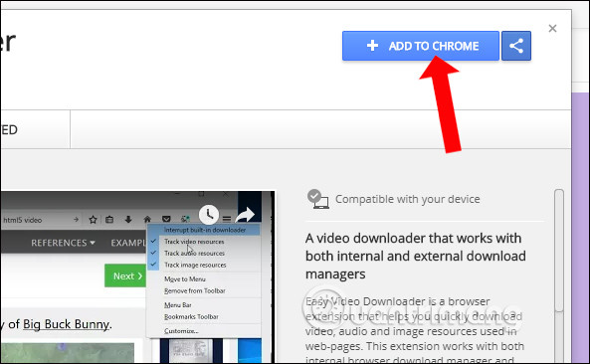
Task: Open the REFERENCES dropdown in preview
Action: 63,243
